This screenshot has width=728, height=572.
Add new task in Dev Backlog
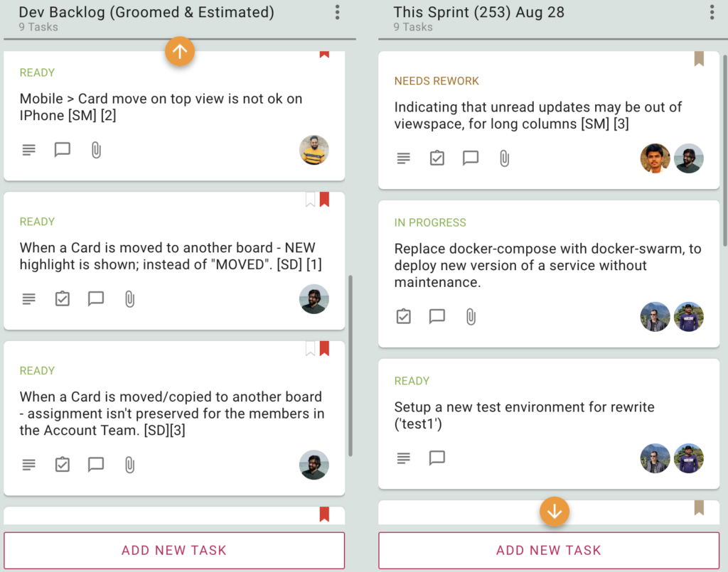coord(174,550)
